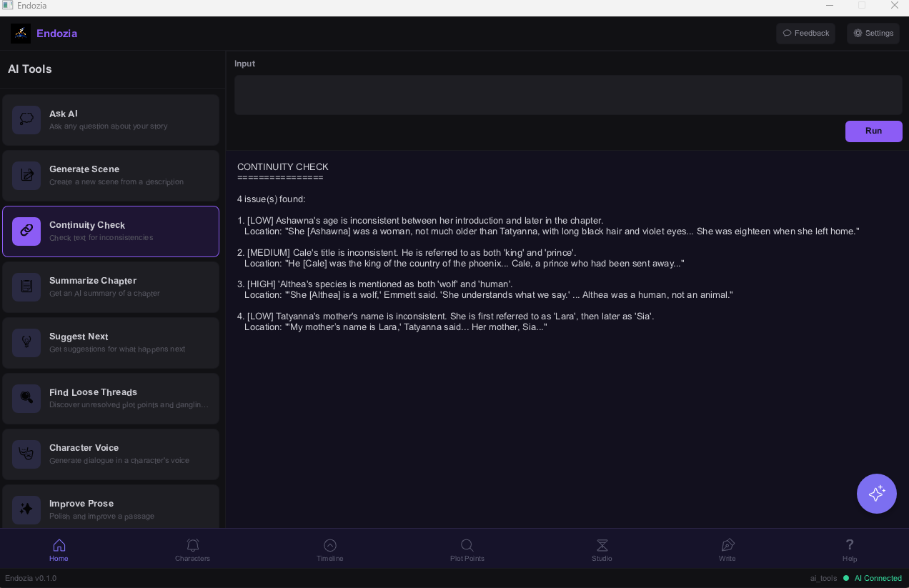
Task: Click the Generate Scene pencil icon
Action: tap(26, 176)
